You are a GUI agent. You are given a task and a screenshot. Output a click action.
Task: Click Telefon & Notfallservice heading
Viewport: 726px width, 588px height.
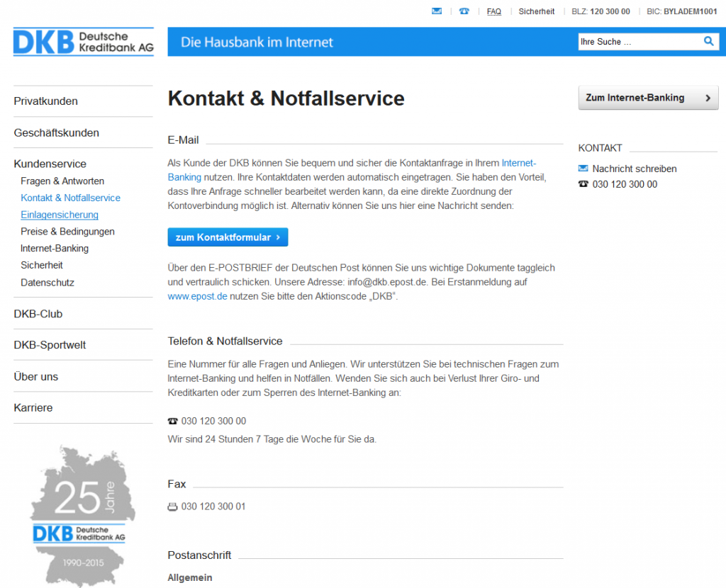coord(225,341)
